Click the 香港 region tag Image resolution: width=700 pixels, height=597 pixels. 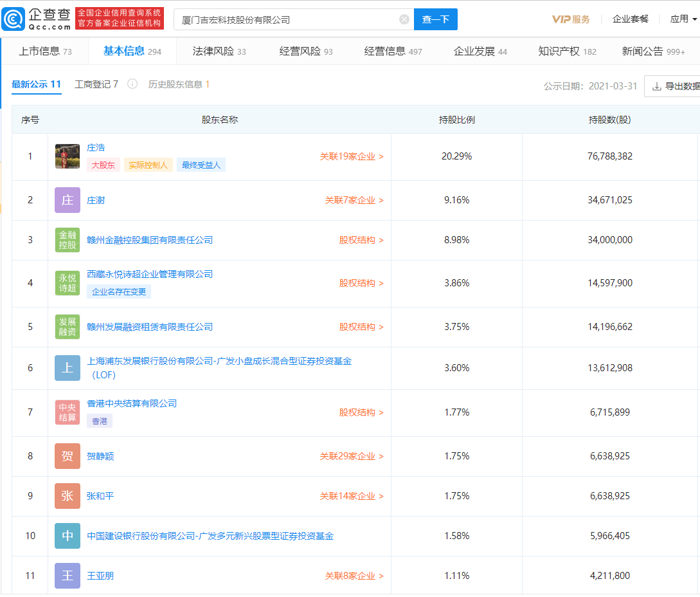click(100, 421)
